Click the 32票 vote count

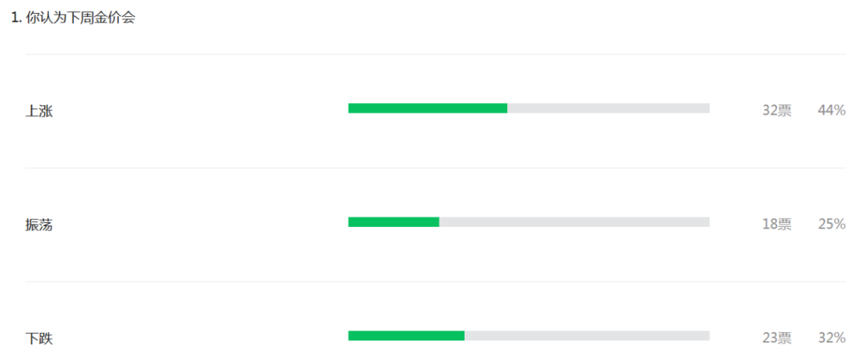[x=776, y=111]
